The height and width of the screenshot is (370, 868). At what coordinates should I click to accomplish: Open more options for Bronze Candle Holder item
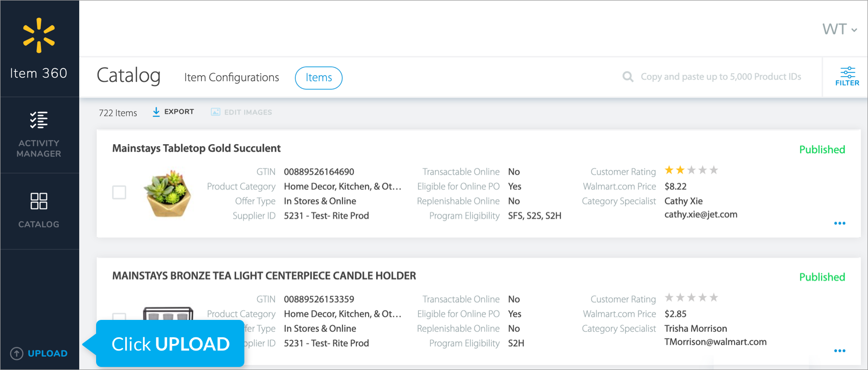[x=839, y=351]
